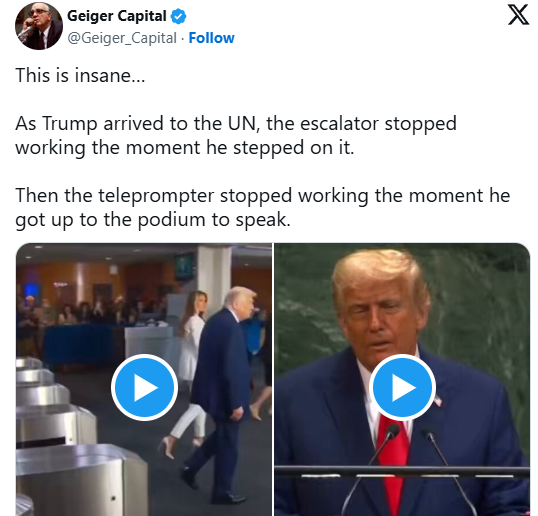The width and height of the screenshot is (538, 516).
Task: Click the "This is insane..." text line
Action: pos(80,75)
